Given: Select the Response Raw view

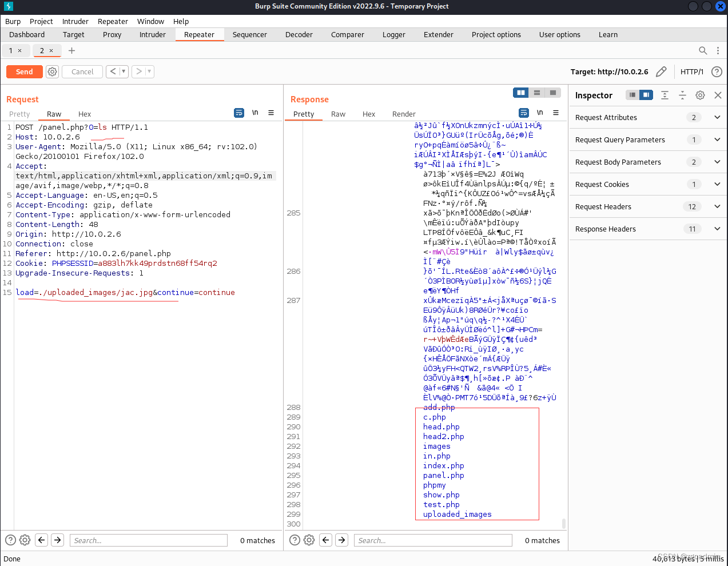Looking at the screenshot, I should point(338,114).
